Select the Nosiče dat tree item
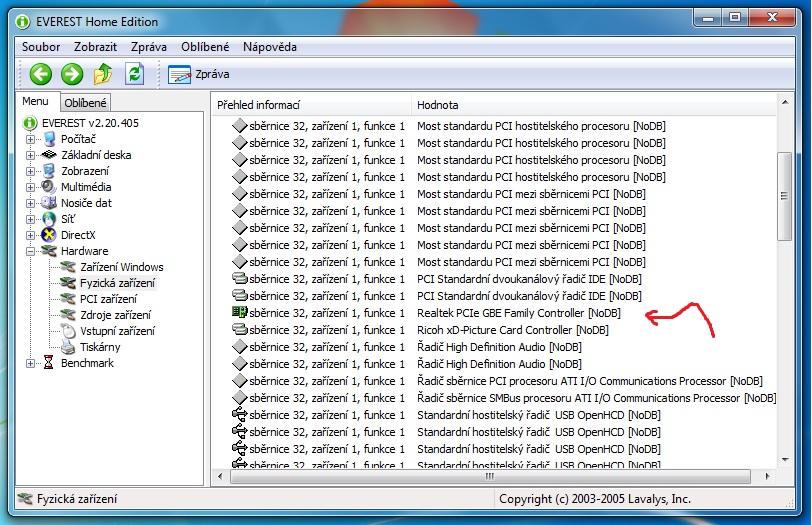812x525 pixels. click(x=86, y=203)
